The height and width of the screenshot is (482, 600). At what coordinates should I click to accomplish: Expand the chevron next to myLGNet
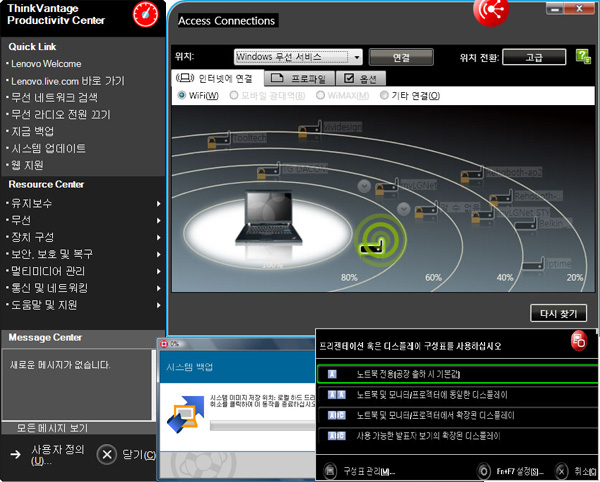pos(364,186)
